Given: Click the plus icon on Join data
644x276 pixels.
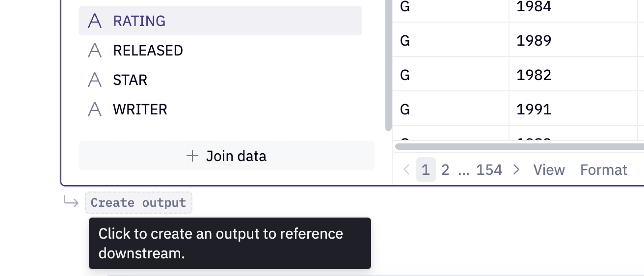Looking at the screenshot, I should pos(192,156).
